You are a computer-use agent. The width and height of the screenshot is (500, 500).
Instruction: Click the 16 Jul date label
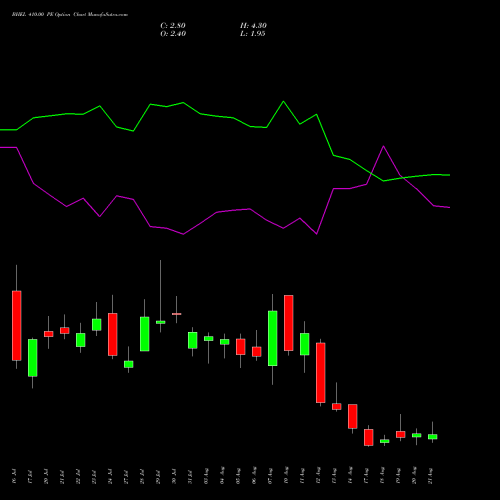(x=14, y=476)
